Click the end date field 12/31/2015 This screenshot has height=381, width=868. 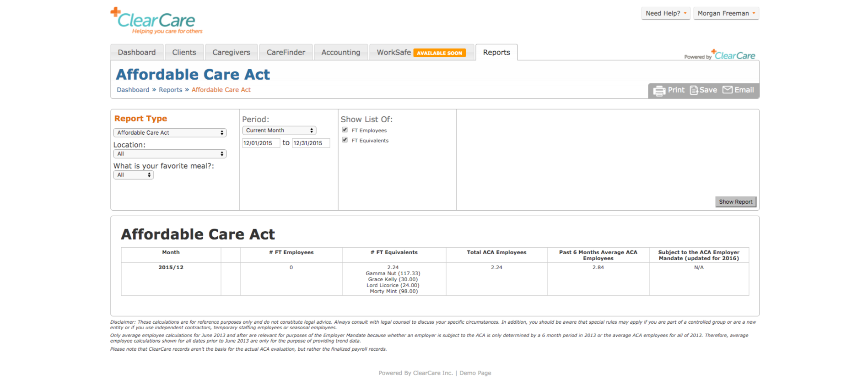pyautogui.click(x=311, y=143)
